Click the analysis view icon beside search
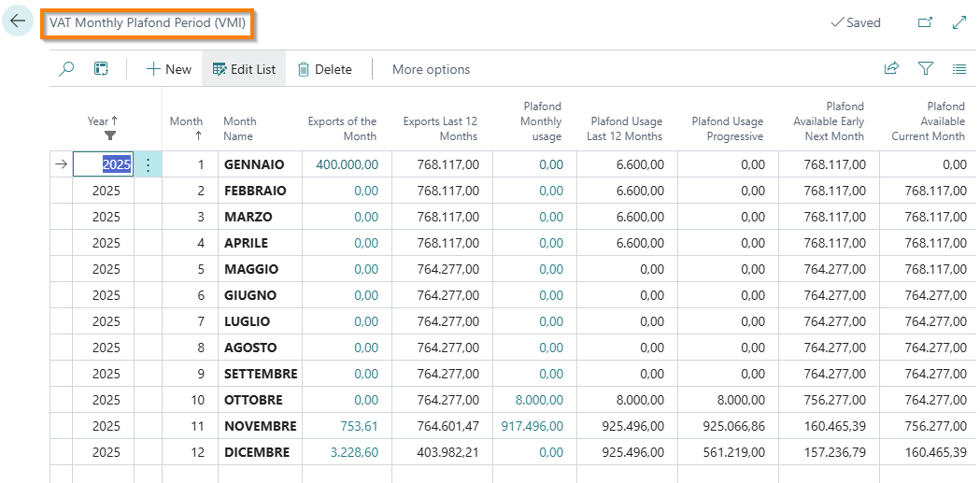 101,69
